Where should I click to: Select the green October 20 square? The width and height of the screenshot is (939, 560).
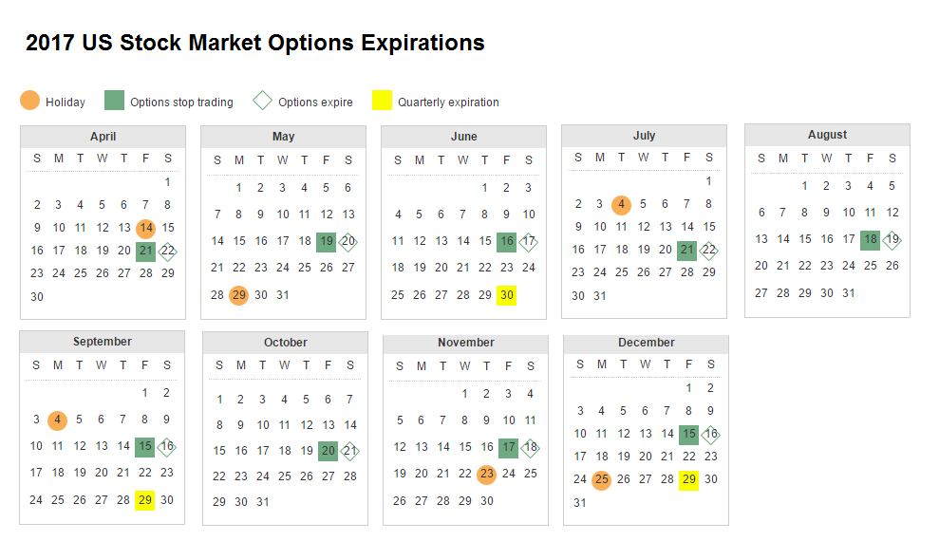(329, 451)
